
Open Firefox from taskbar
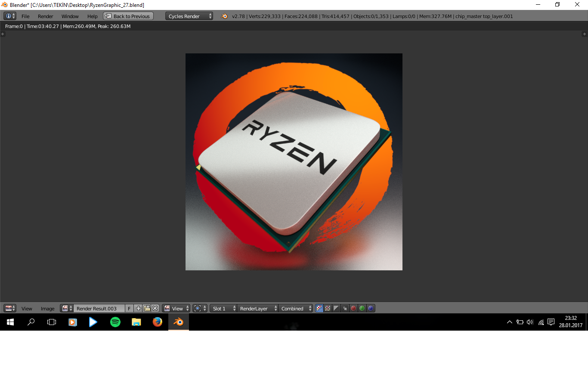[158, 322]
